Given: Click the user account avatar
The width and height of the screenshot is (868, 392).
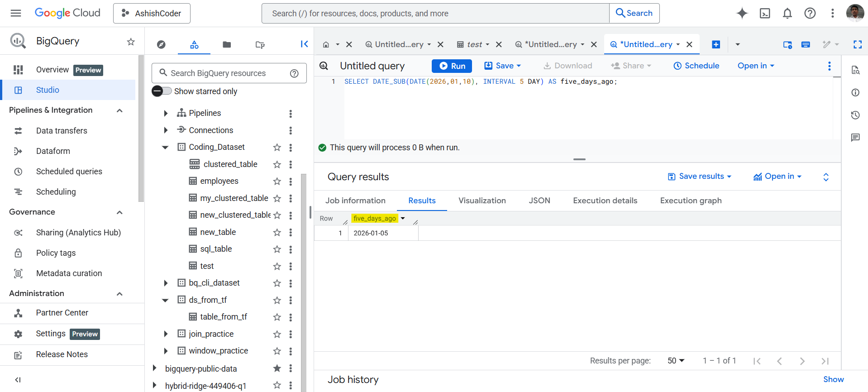Looking at the screenshot, I should tap(855, 13).
